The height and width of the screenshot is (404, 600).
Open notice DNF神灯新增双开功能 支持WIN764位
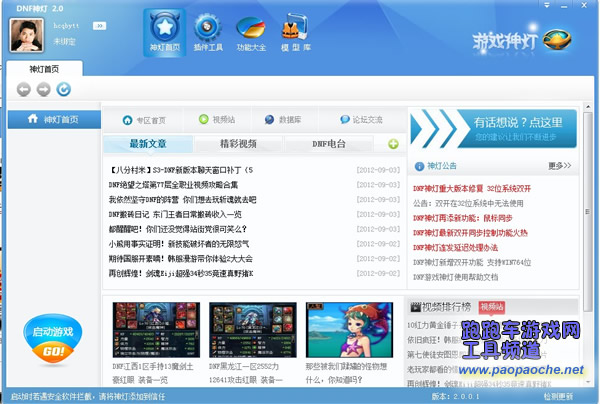472,262
